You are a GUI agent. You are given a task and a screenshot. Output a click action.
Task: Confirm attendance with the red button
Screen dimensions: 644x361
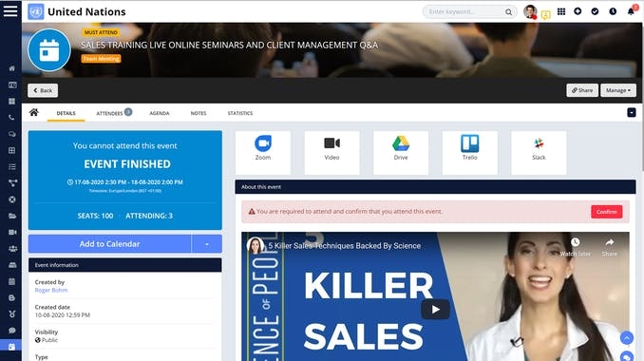pyautogui.click(x=607, y=212)
